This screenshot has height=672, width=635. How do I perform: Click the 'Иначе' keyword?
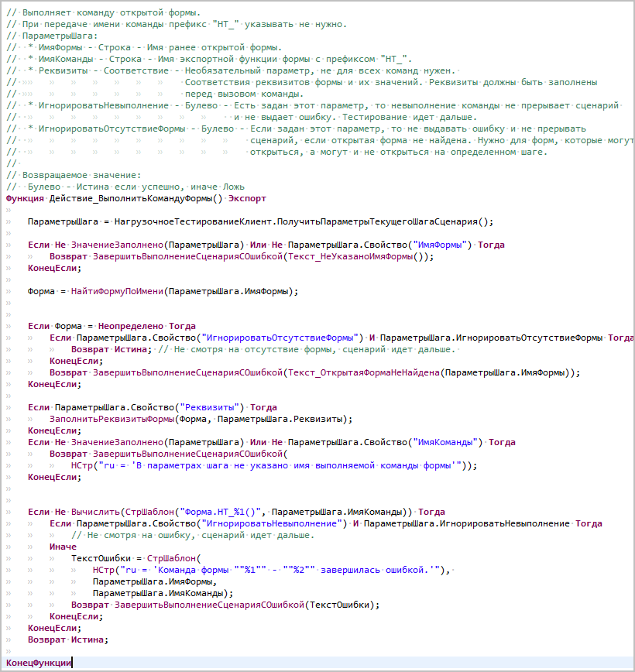63,547
